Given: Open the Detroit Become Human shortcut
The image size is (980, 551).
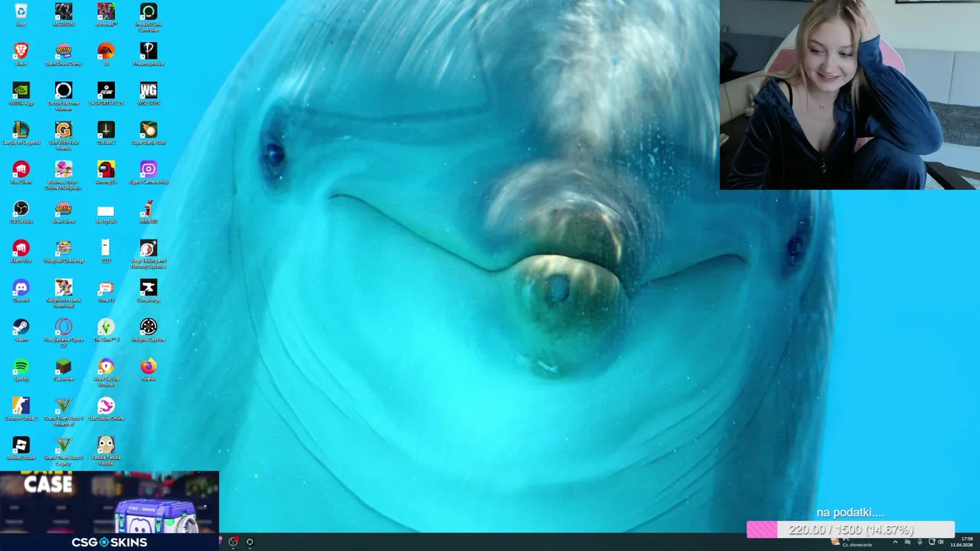Looking at the screenshot, I should coord(64,96).
